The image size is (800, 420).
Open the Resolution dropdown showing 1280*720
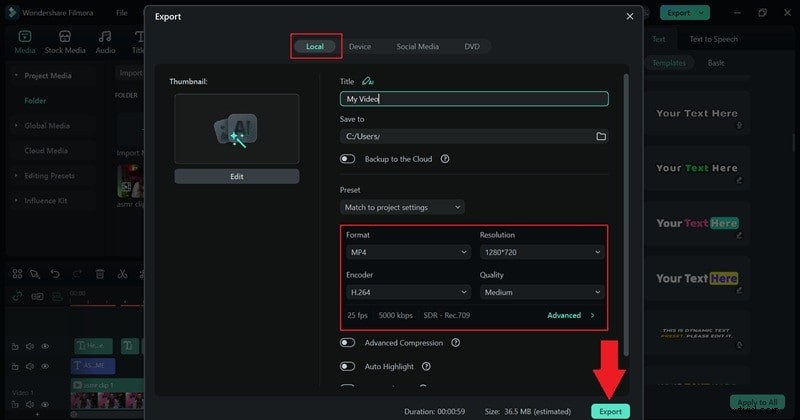[x=542, y=252]
